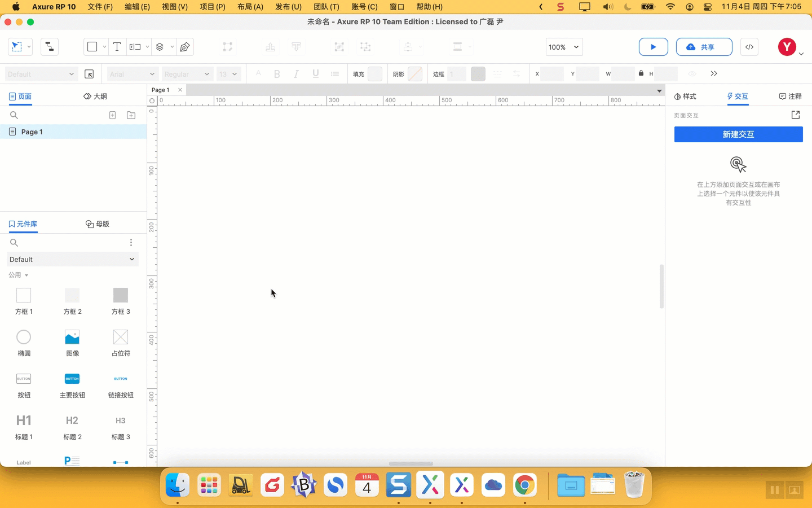The height and width of the screenshot is (508, 812).
Task: Select the 标题 2 H2 widget
Action: (72, 427)
